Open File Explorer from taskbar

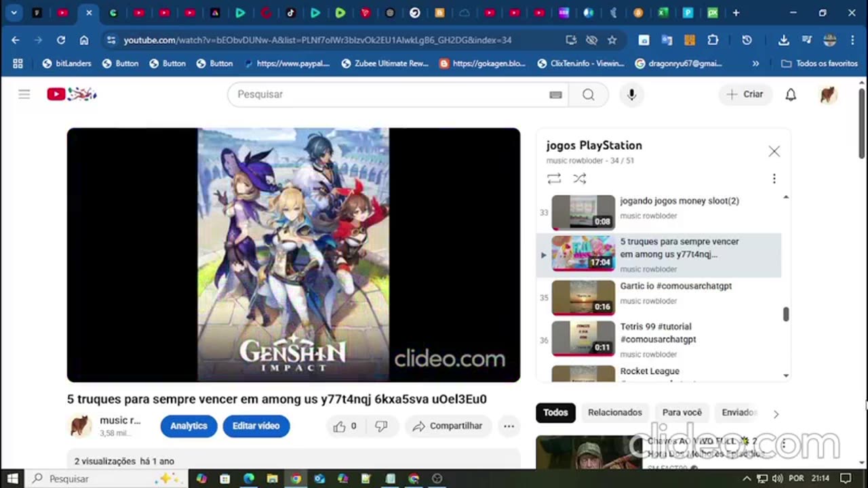click(x=272, y=479)
